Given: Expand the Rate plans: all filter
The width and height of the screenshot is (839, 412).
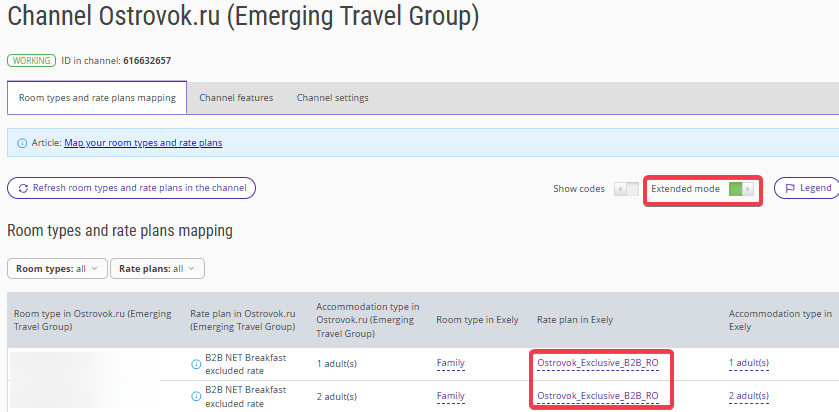Looking at the screenshot, I should tap(157, 268).
